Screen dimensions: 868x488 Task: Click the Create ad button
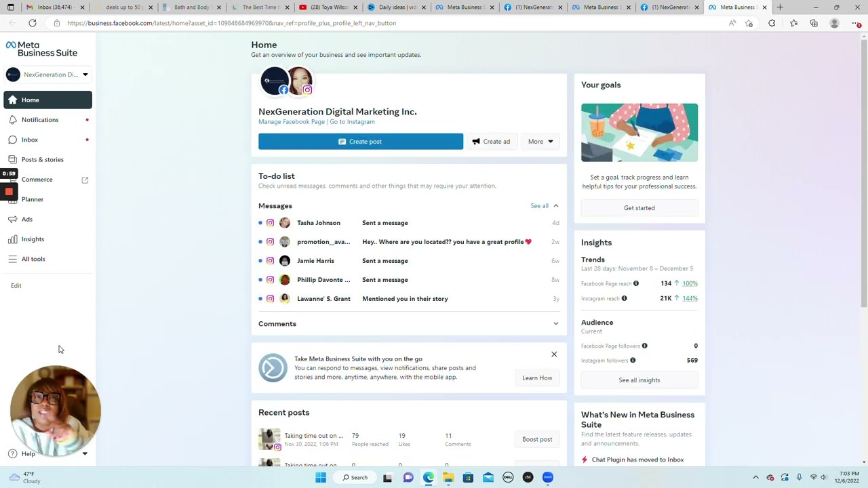coord(491,142)
